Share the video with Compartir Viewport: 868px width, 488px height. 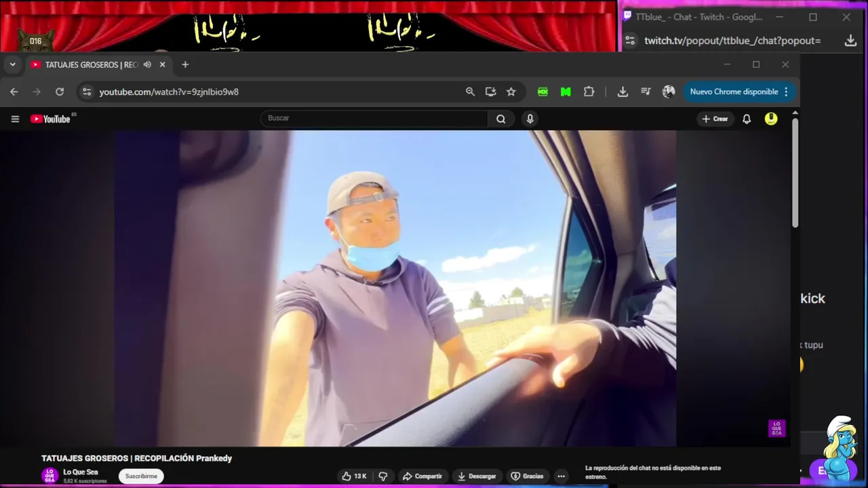[x=422, y=476]
